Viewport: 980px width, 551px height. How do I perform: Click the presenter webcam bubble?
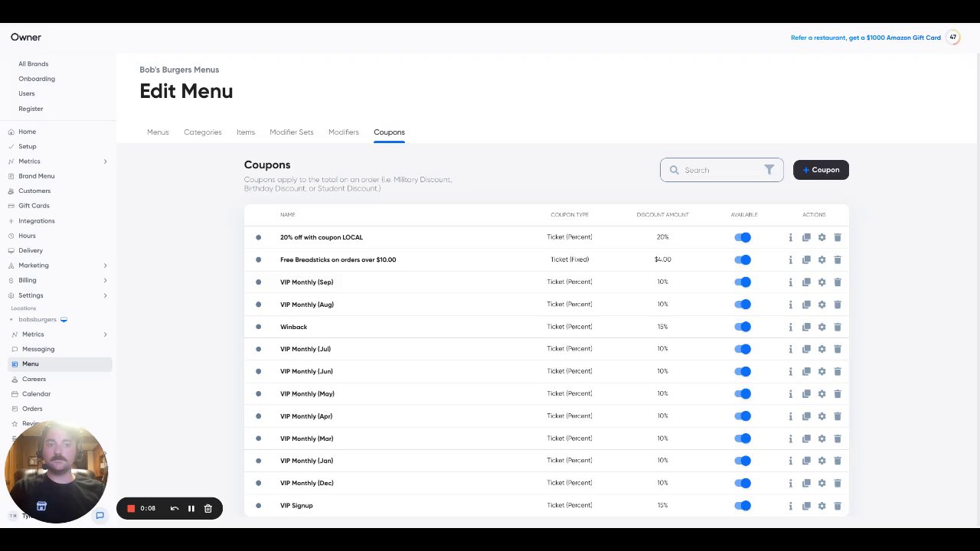point(56,471)
